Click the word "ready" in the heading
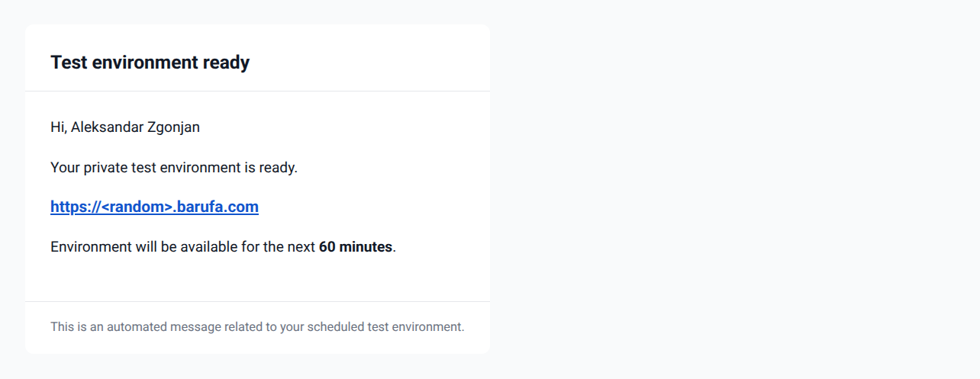Screen dimensions: 980x379 coord(226,63)
